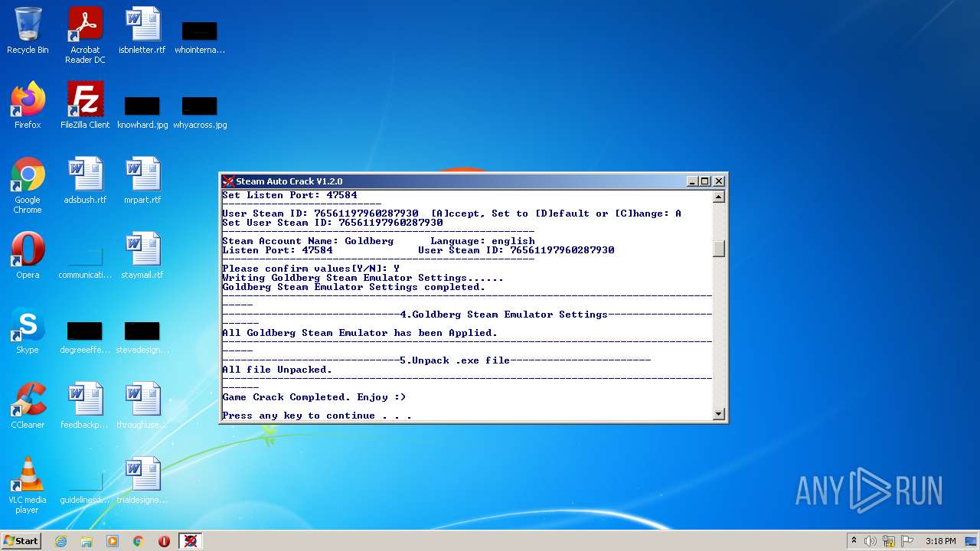
Task: Launch FileZilla Client shortcut
Action: (85, 106)
